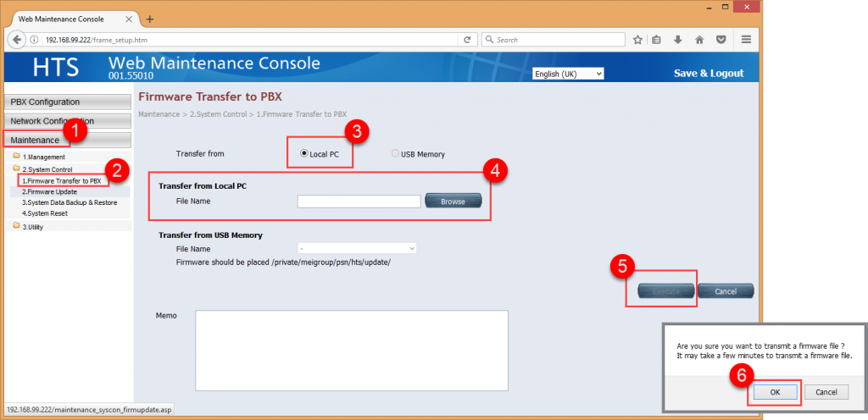The width and height of the screenshot is (868, 420).
Task: Open a new browser tab with plus
Action: pyautogui.click(x=149, y=19)
